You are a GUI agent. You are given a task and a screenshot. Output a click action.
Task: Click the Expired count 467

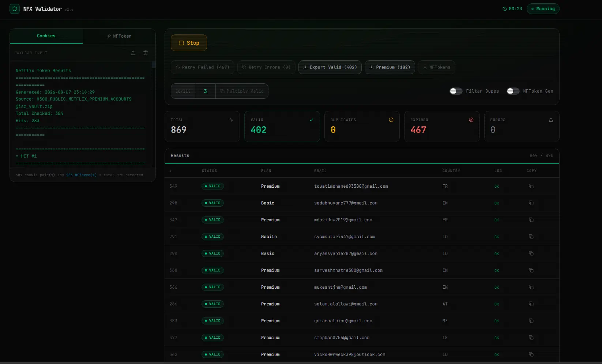[x=418, y=130]
